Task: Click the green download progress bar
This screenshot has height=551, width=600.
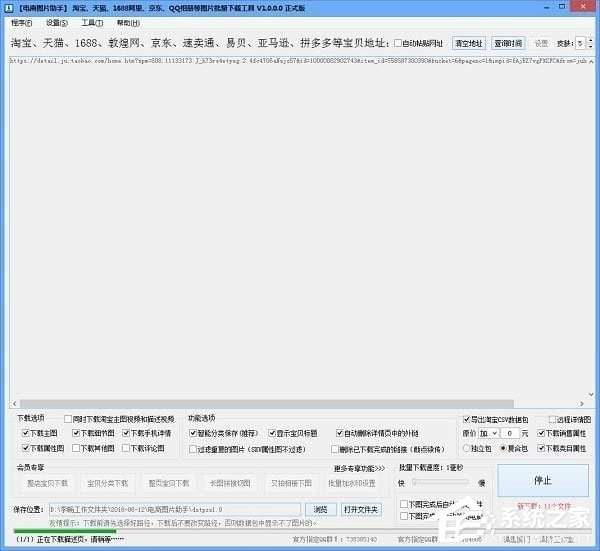Action: (65, 531)
